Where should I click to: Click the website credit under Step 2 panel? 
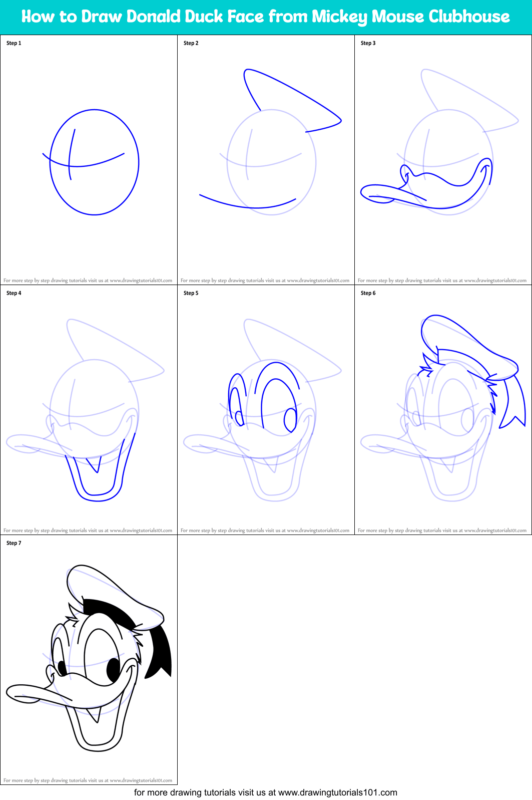pos(265,281)
